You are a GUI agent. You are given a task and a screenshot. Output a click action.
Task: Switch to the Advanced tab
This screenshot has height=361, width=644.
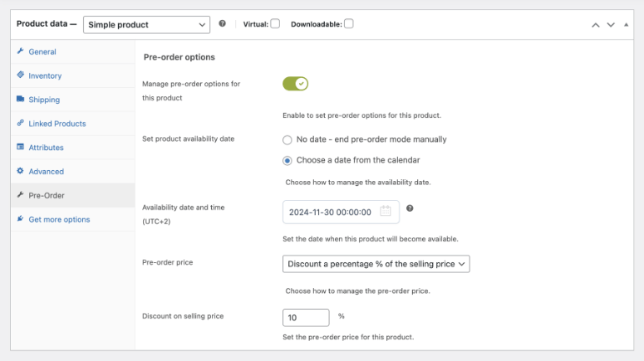(72, 172)
